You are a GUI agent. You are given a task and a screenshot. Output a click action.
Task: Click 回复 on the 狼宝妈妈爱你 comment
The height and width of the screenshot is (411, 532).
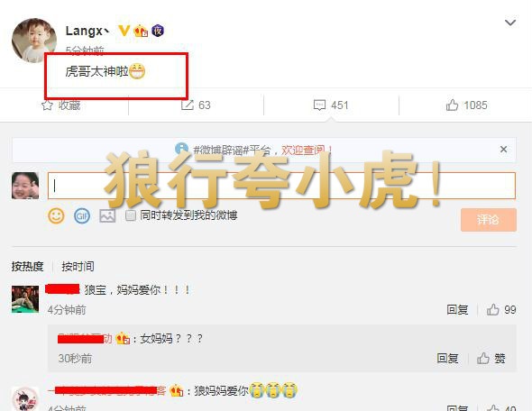point(457,310)
